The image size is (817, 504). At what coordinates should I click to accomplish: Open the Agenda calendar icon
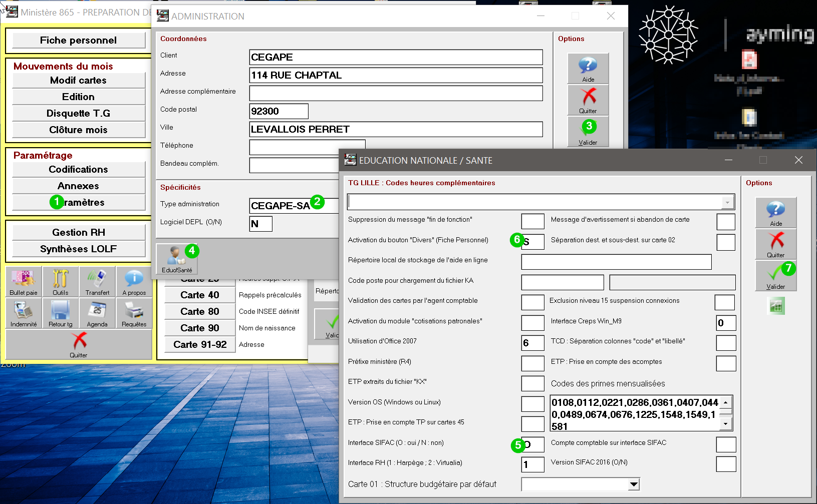(97, 313)
